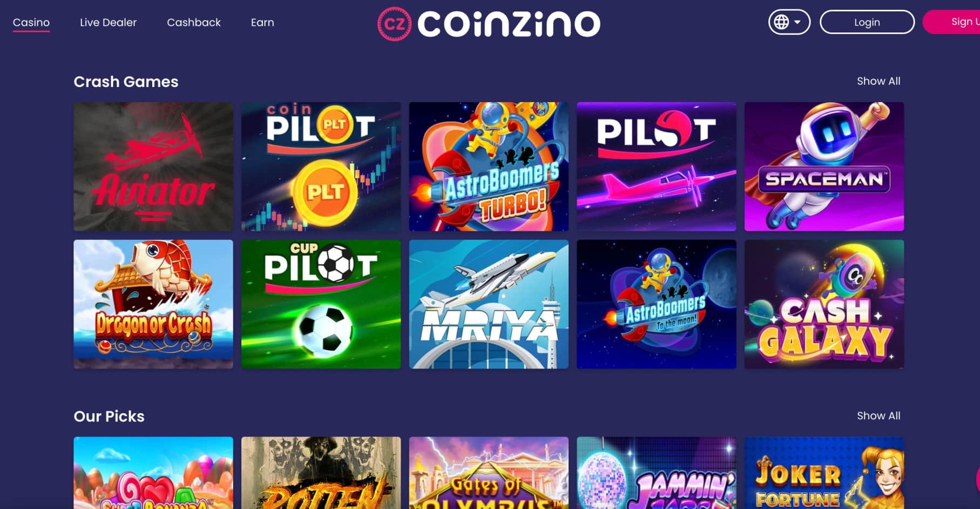Open Cup Pilot soccer game
The image size is (980, 509).
[321, 304]
